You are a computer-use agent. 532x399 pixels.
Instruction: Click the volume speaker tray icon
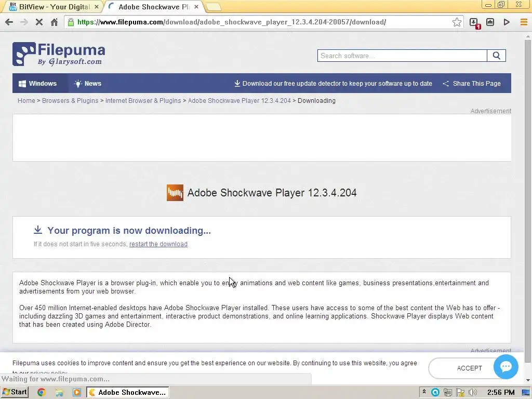click(x=472, y=392)
